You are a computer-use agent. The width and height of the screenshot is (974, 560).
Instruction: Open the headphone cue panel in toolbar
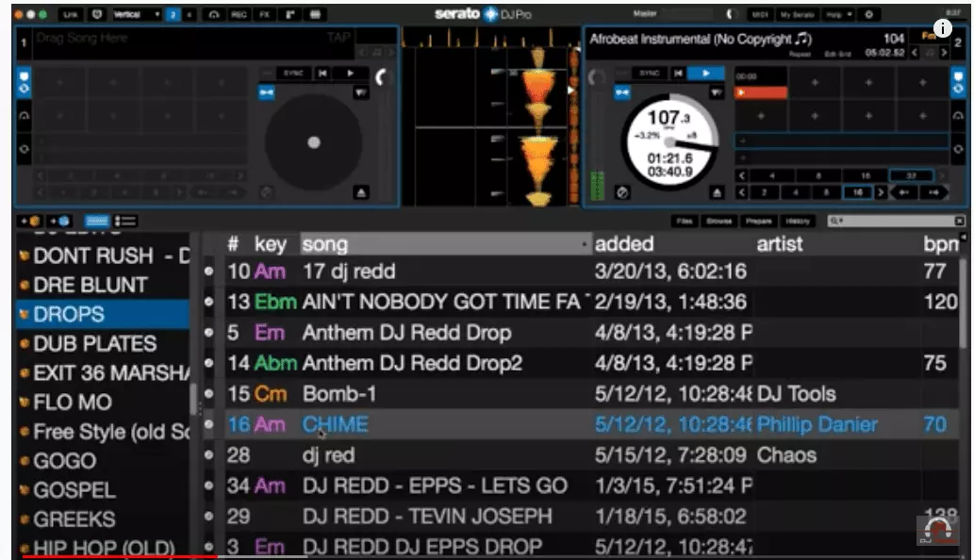tap(214, 15)
